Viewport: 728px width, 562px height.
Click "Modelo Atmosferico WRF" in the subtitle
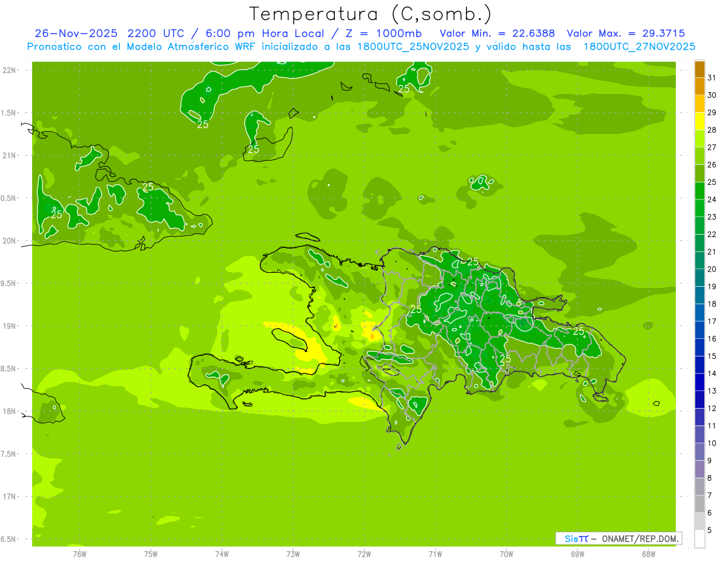[197, 46]
